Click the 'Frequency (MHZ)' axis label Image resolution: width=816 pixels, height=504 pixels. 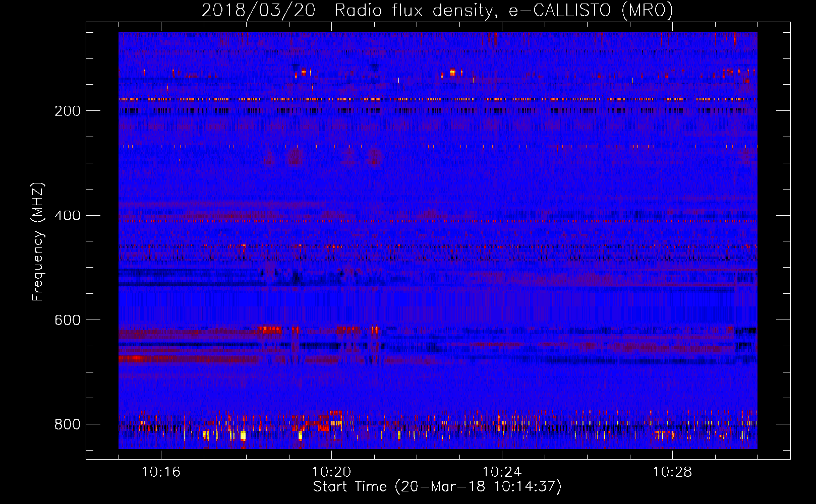click(38, 241)
